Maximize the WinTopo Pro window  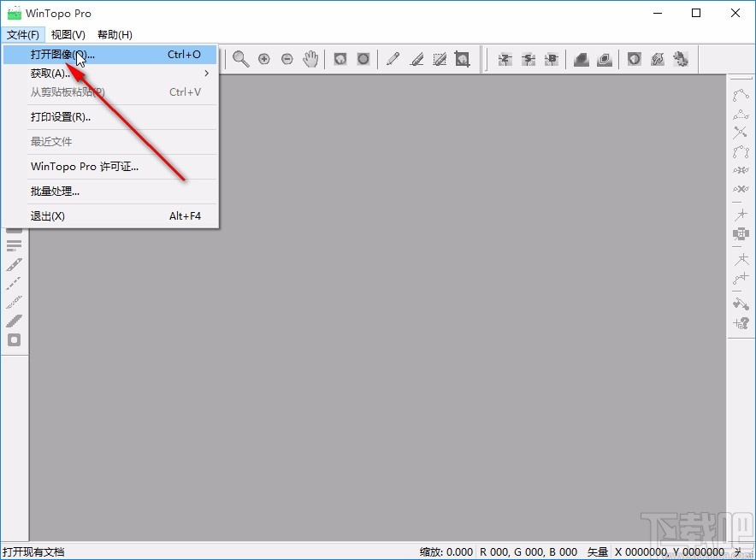pos(696,13)
